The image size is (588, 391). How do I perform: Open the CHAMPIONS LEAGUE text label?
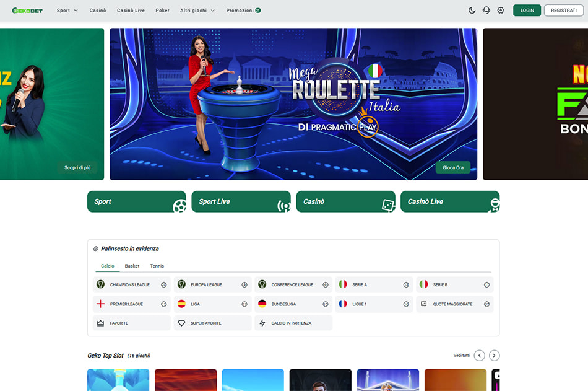pos(130,284)
